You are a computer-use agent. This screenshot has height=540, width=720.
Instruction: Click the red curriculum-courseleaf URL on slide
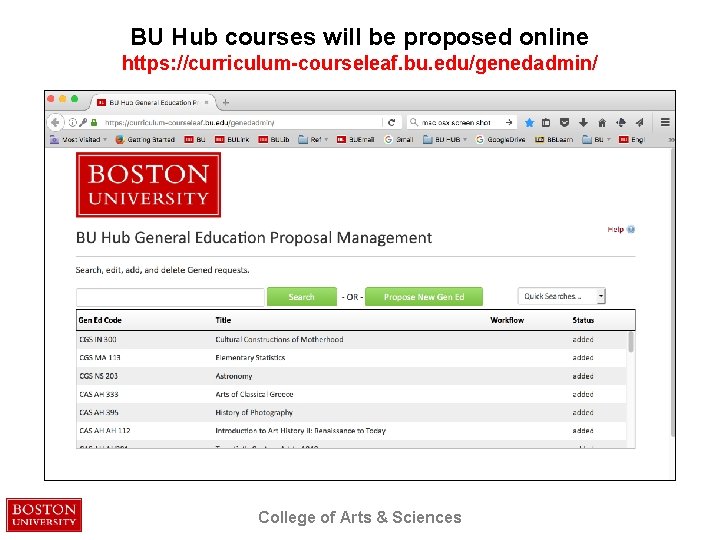pyautogui.click(x=360, y=63)
